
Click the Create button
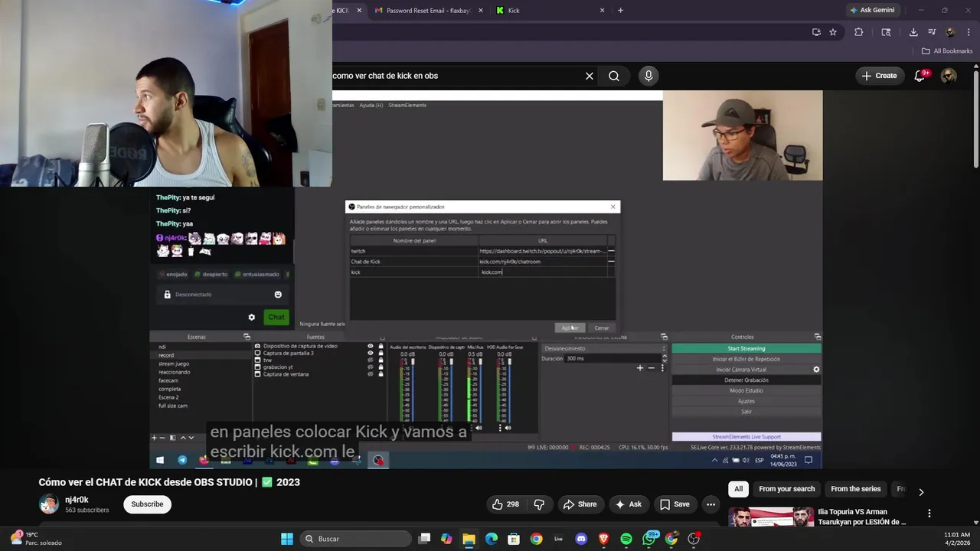[879, 76]
